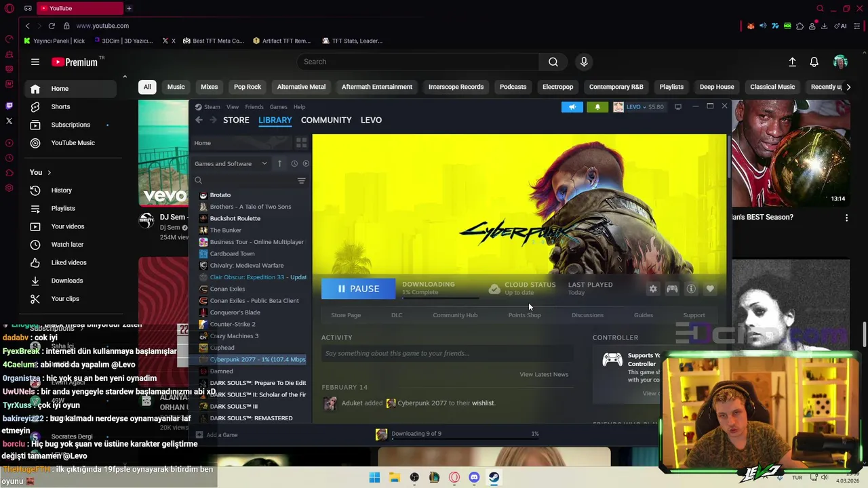Focus the Say something about this game field
The width and height of the screenshot is (868, 488).
(x=448, y=353)
